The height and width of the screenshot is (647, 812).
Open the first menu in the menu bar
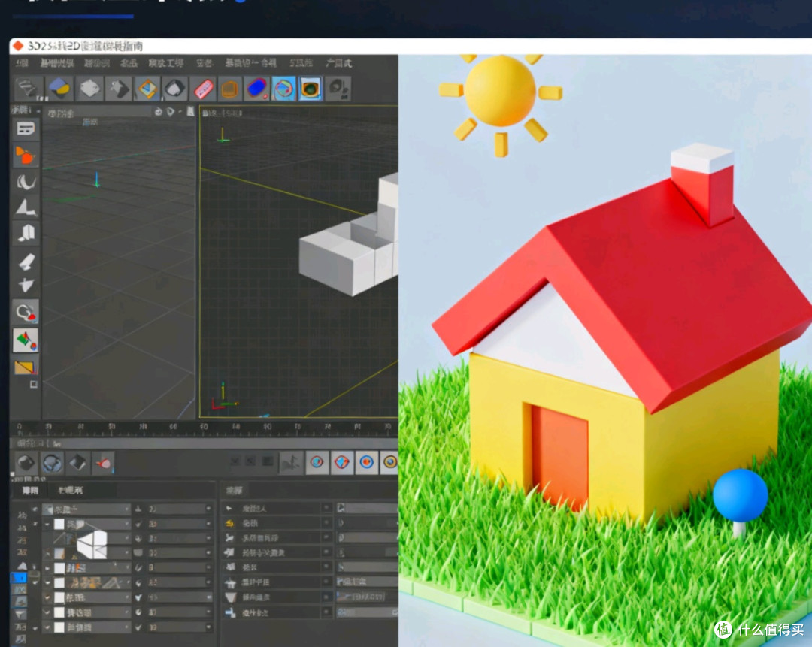22,63
